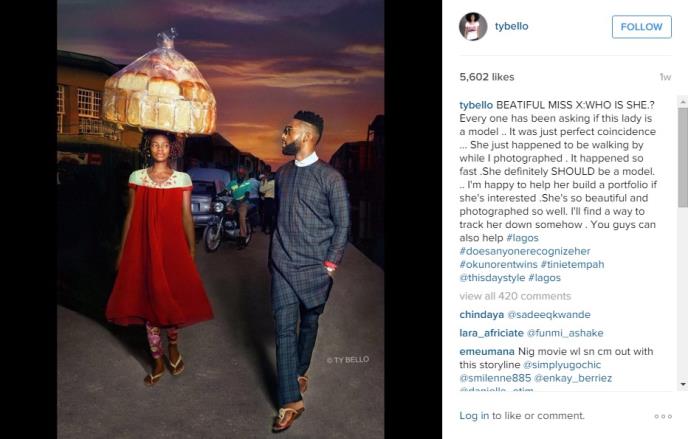Open the three-dot more options menu
Image resolution: width=688 pixels, height=439 pixels.
663,416
